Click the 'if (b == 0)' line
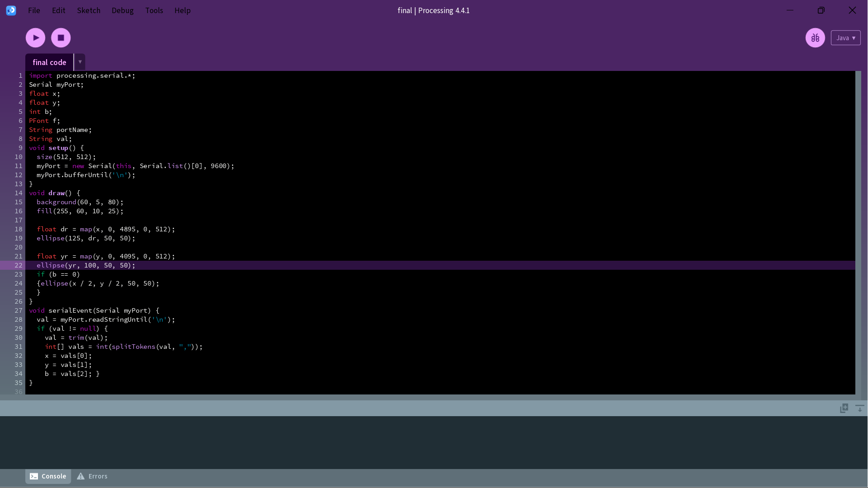Image resolution: width=868 pixels, height=488 pixels. tap(58, 274)
